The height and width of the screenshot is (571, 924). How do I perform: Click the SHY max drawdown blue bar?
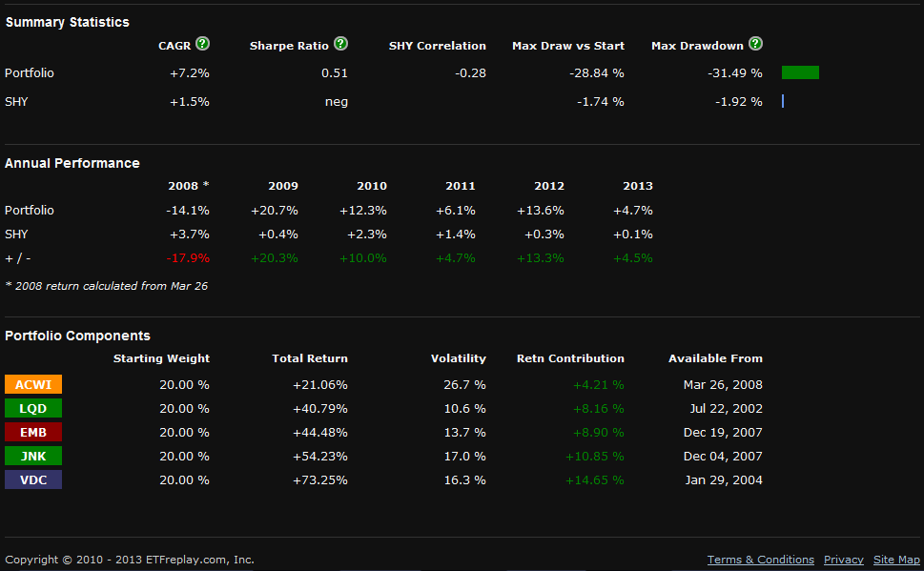(x=783, y=101)
